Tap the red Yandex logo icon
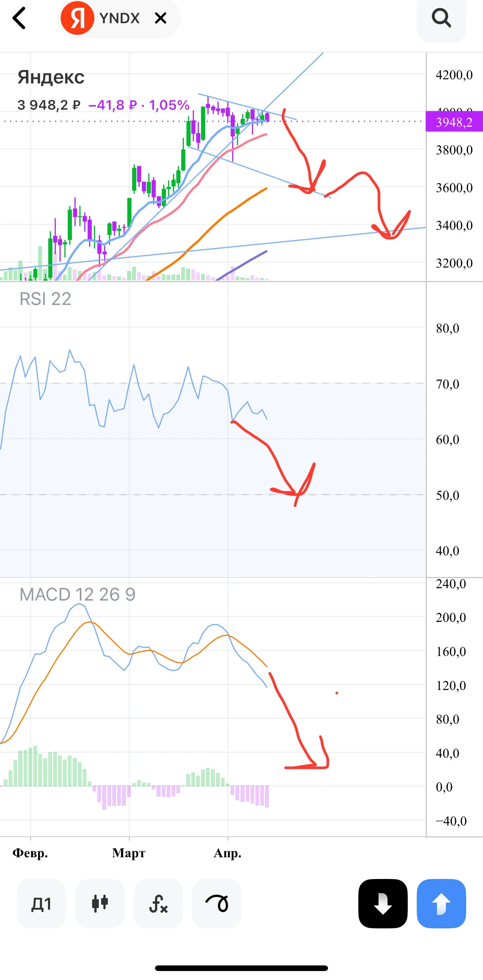This screenshot has height=980, width=483. [77, 18]
